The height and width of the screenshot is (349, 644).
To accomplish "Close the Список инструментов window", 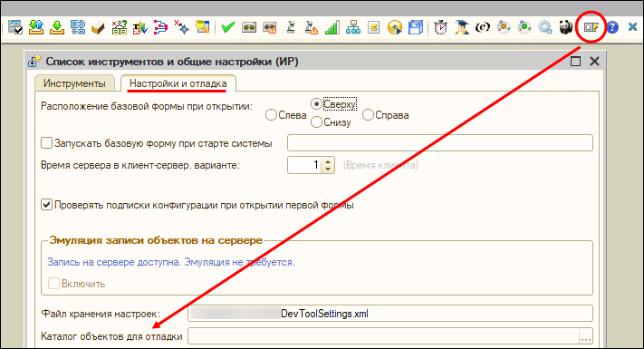I will tap(594, 62).
